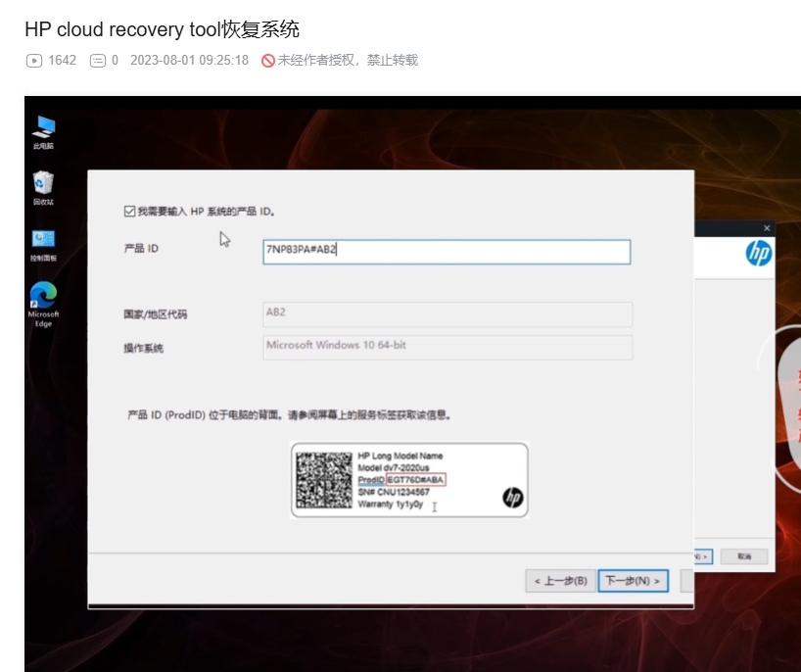The height and width of the screenshot is (672, 801).
Task: Click the 操作系统 field label
Action: coord(144,349)
